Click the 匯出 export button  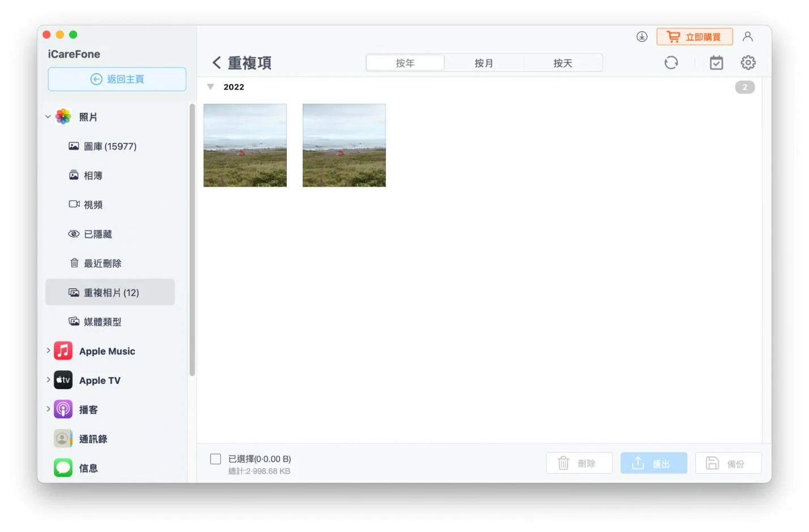pos(654,463)
